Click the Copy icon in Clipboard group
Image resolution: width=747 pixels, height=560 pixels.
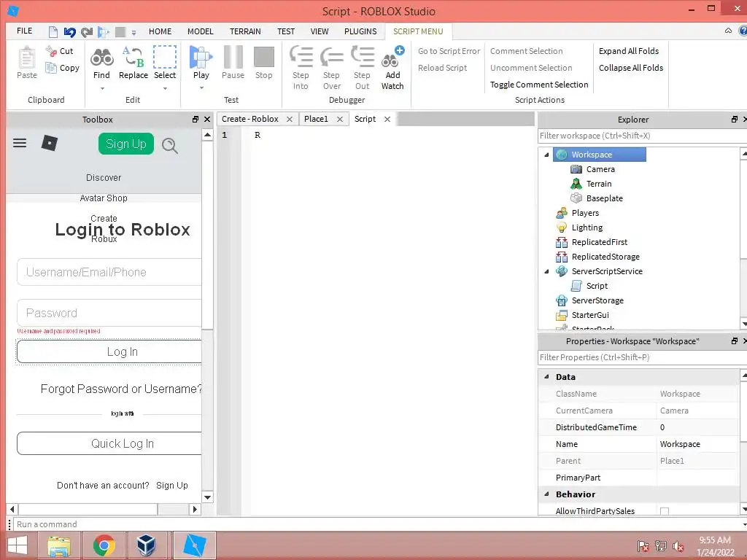51,68
